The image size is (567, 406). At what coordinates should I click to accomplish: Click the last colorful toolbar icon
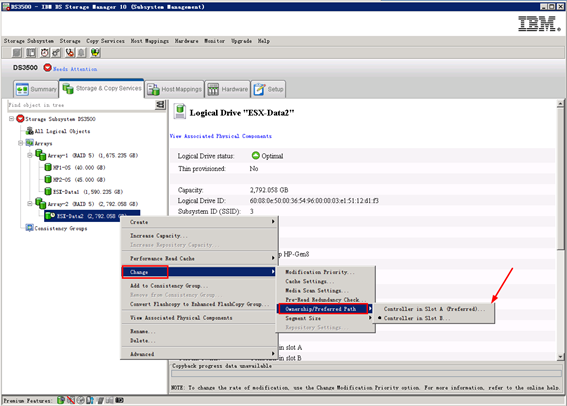pos(95,53)
